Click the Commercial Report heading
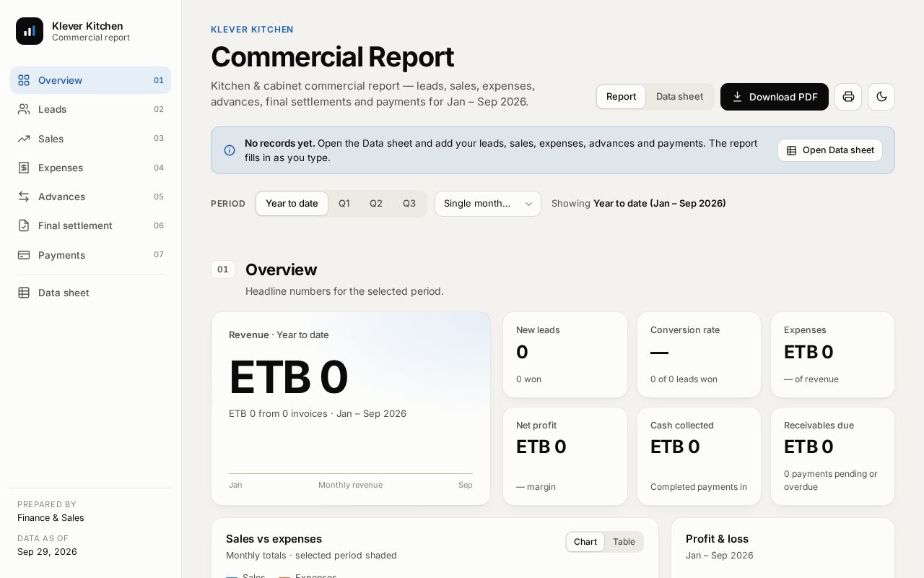924x578 pixels. 332,57
